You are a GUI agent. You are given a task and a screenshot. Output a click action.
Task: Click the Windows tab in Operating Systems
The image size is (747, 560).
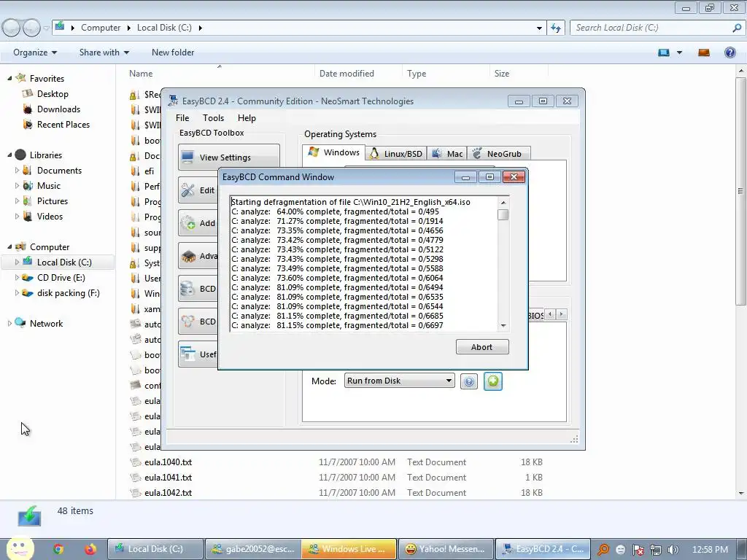pos(334,152)
